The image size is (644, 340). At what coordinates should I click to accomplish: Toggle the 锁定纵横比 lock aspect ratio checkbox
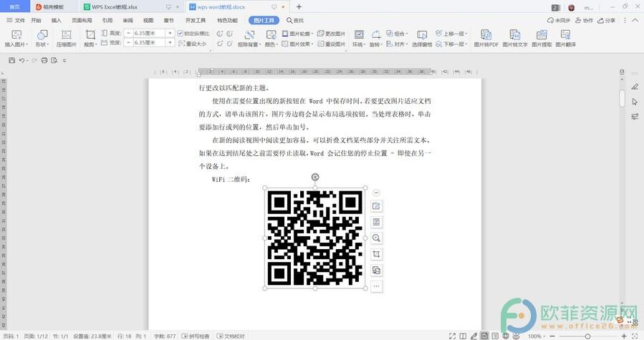[180, 33]
